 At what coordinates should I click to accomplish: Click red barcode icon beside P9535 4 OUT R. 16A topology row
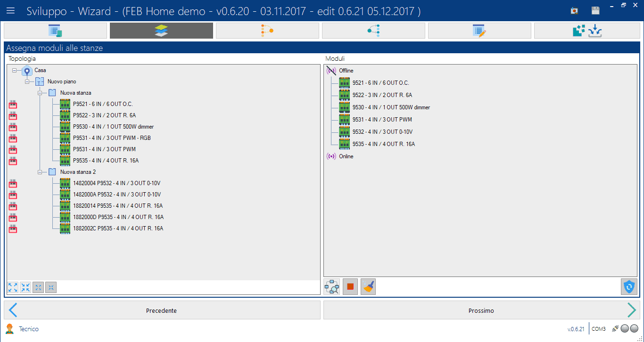click(13, 161)
